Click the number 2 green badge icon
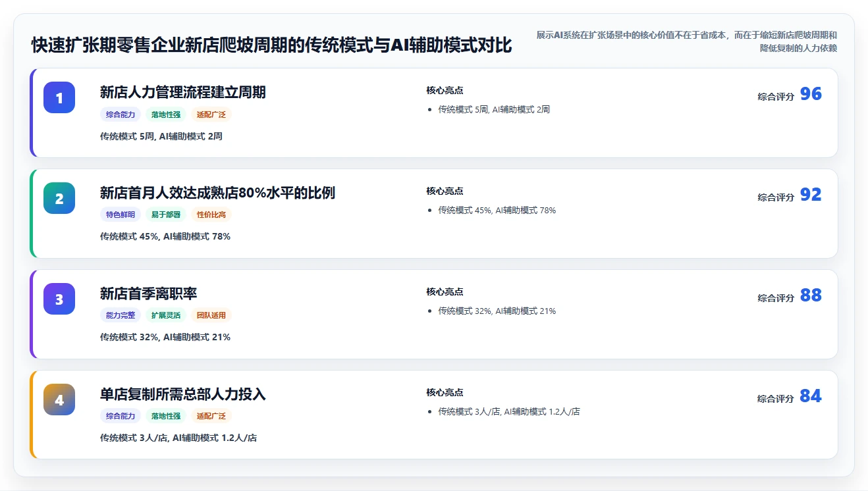Viewport: 868px width, 491px height. click(x=59, y=198)
